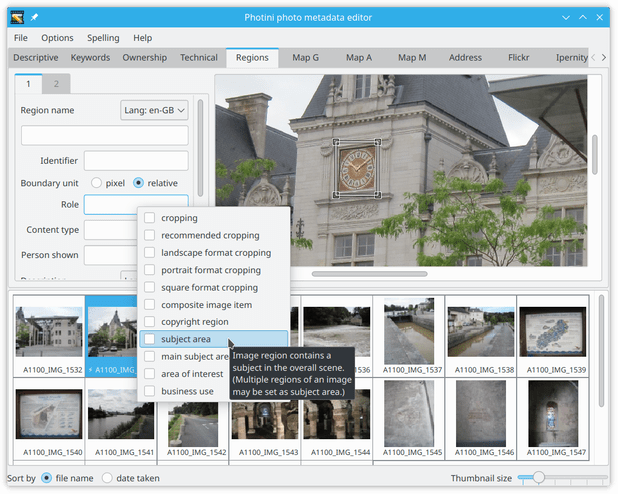This screenshot has height=494, width=618.
Task: Click the Person shown field
Action: [x=110, y=255]
